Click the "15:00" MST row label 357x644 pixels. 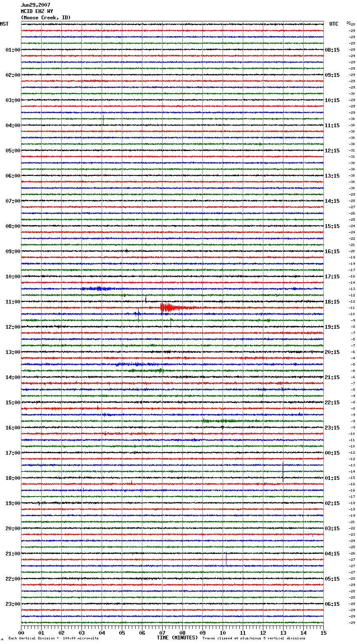(13, 403)
